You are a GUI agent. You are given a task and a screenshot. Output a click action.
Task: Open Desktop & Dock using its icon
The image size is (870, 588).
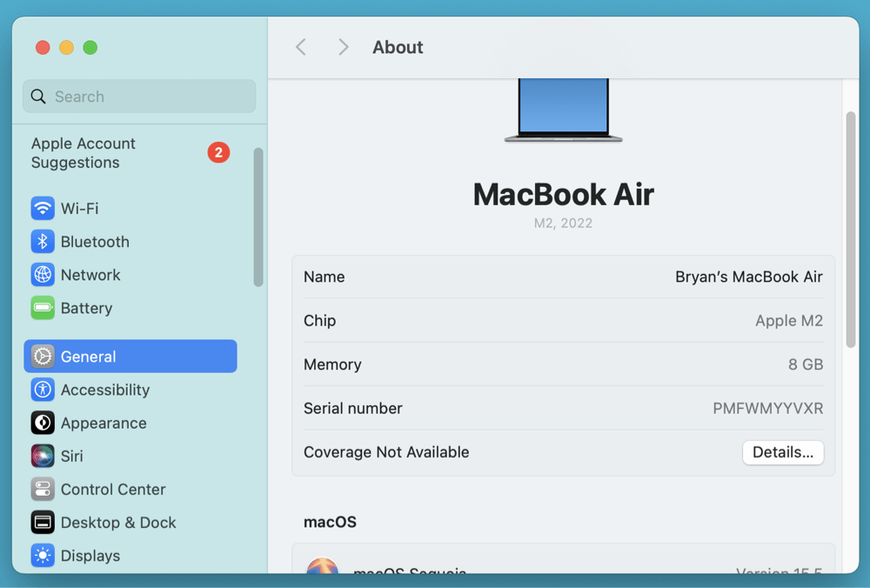pyautogui.click(x=42, y=521)
